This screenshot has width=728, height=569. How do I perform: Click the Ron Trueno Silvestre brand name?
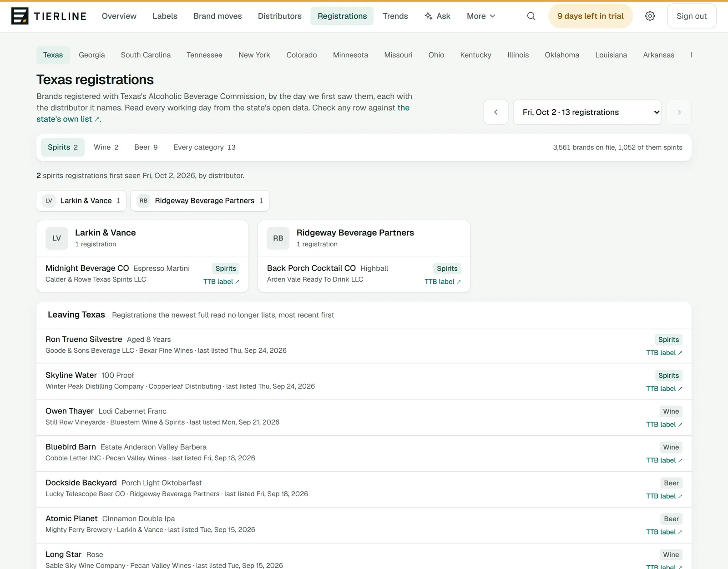pyautogui.click(x=84, y=339)
